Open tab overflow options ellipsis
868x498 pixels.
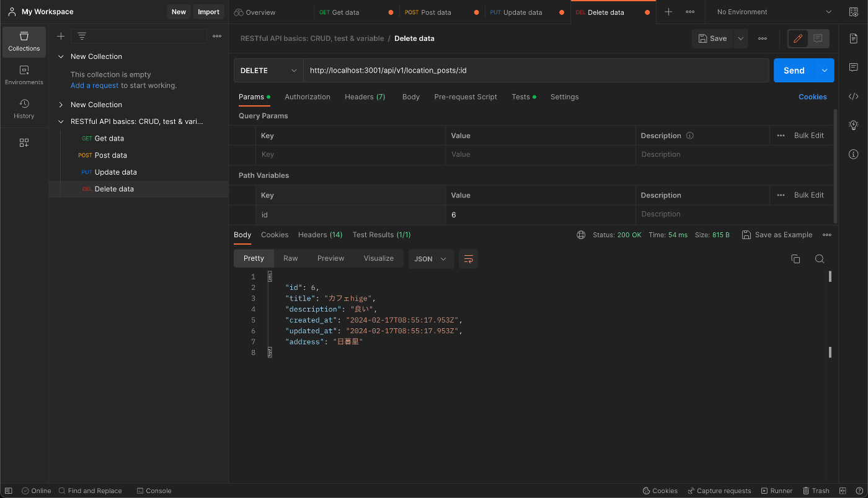(x=690, y=12)
